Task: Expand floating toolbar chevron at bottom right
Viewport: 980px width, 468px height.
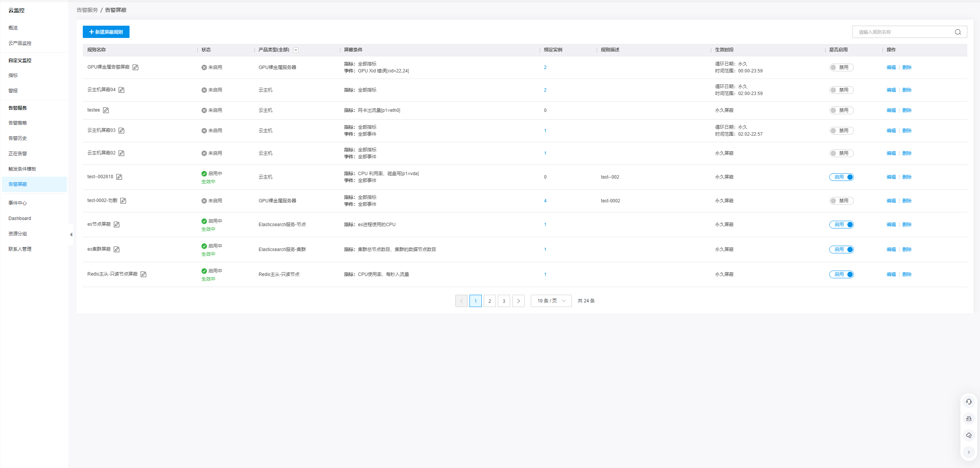Action: 969,452
